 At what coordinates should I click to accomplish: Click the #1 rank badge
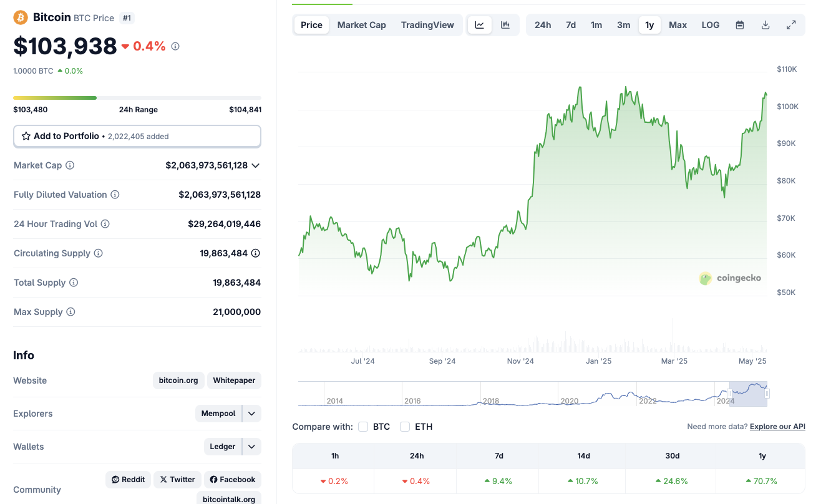(x=127, y=18)
